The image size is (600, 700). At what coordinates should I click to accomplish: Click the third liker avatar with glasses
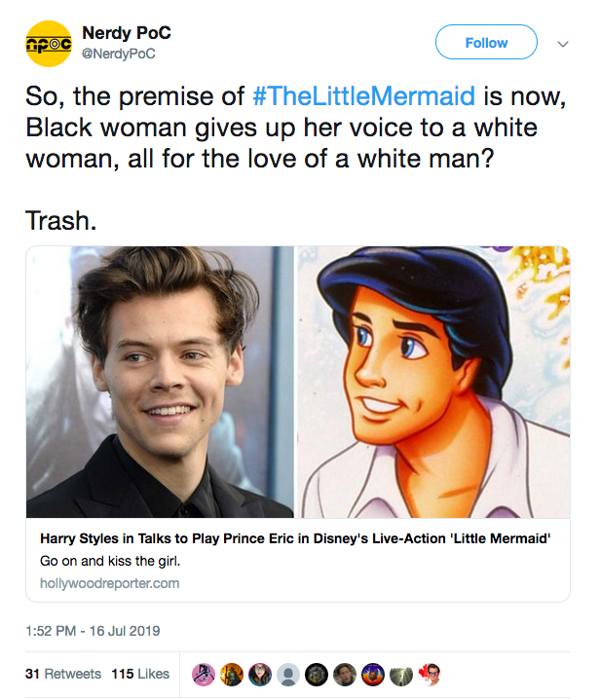tap(260, 674)
